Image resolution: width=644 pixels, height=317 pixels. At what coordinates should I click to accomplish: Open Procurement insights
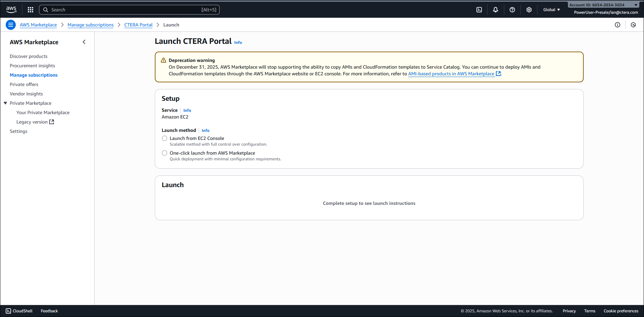coord(32,66)
